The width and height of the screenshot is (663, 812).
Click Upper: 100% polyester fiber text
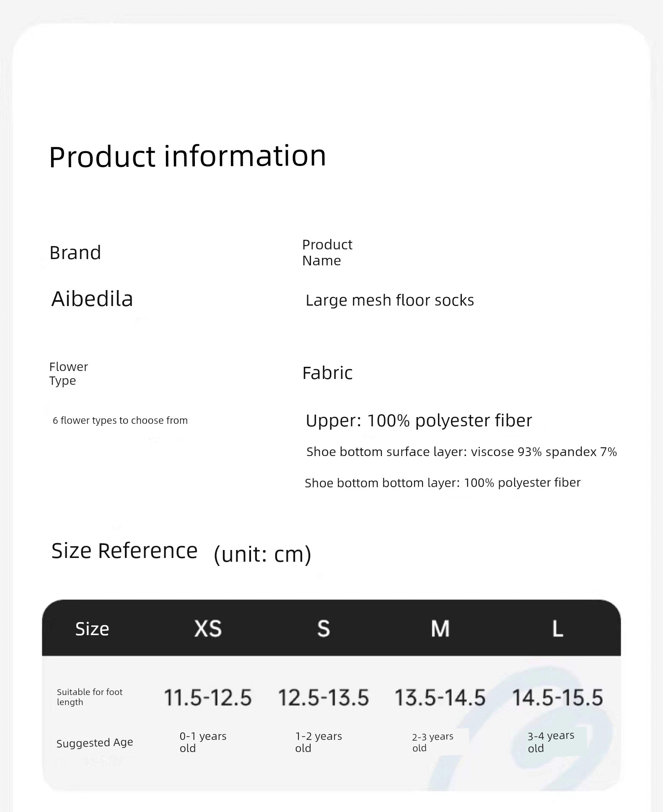click(419, 420)
